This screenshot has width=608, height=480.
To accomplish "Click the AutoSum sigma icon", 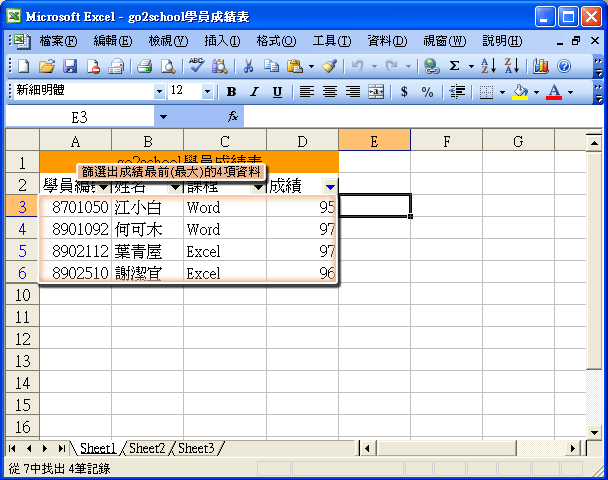I will [x=455, y=66].
